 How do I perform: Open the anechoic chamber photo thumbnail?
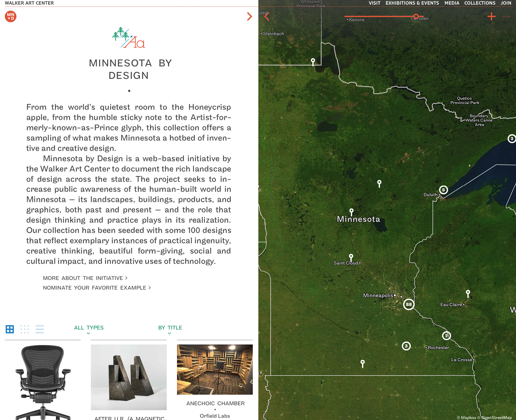(215, 369)
